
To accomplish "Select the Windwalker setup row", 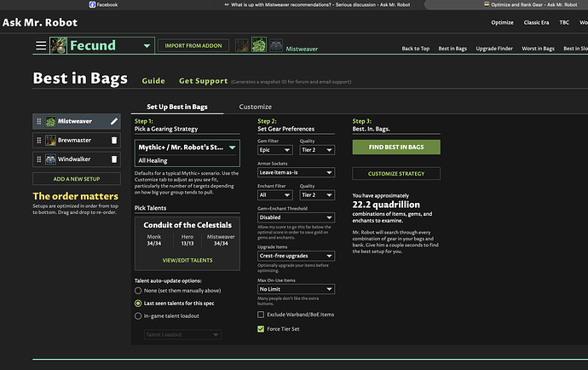I will [77, 159].
